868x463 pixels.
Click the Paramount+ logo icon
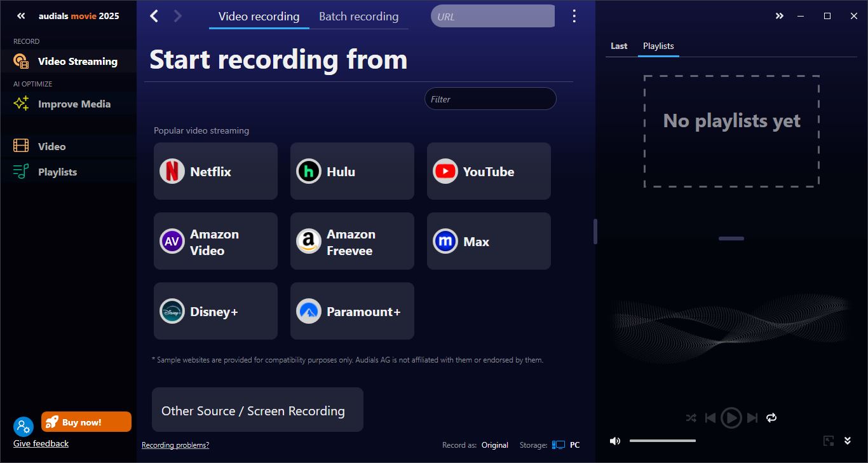309,311
